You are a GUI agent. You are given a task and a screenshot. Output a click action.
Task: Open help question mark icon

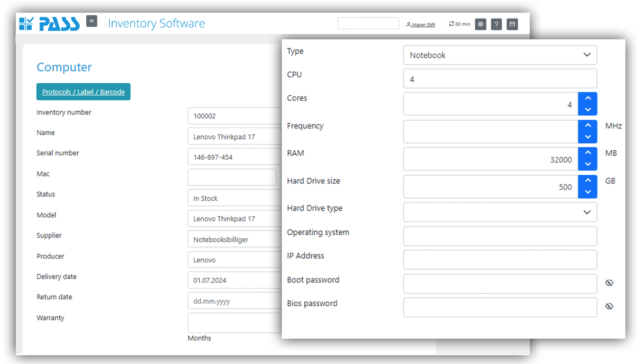click(496, 24)
